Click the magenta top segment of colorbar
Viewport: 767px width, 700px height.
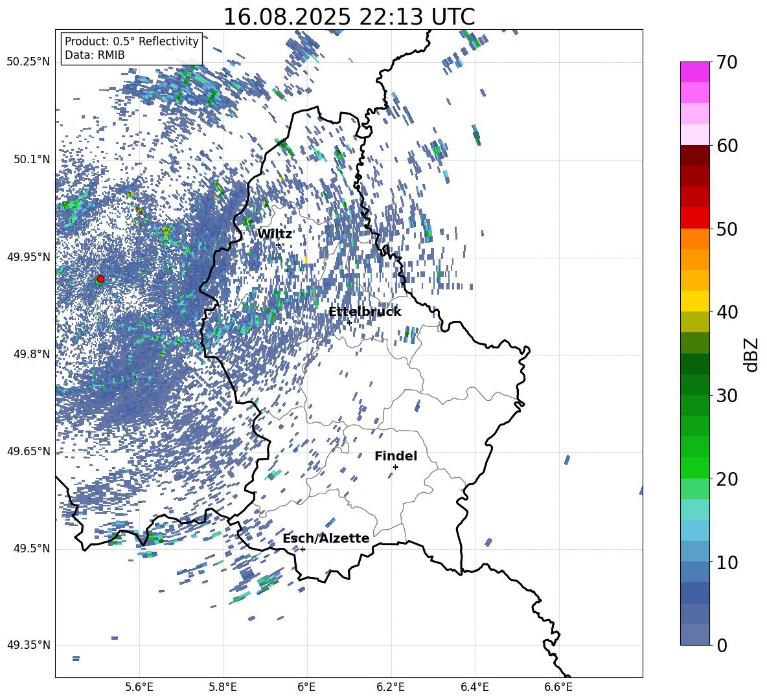695,72
